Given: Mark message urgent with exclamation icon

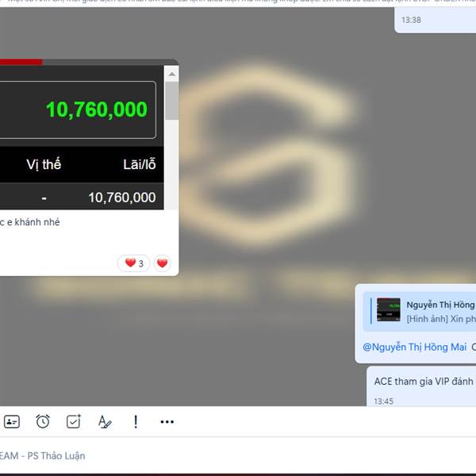Looking at the screenshot, I should coord(136,422).
